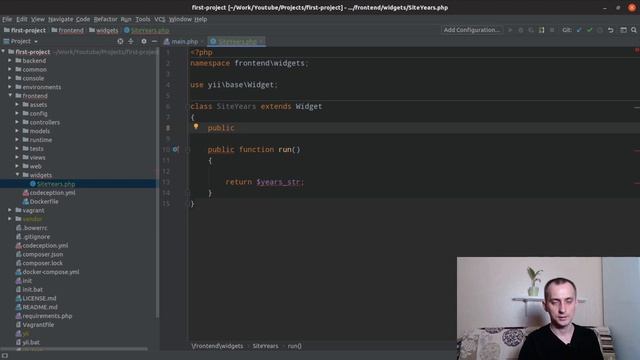Viewport: 640px width, 360px height.
Task: Expand the common folder
Action: tap(10, 69)
